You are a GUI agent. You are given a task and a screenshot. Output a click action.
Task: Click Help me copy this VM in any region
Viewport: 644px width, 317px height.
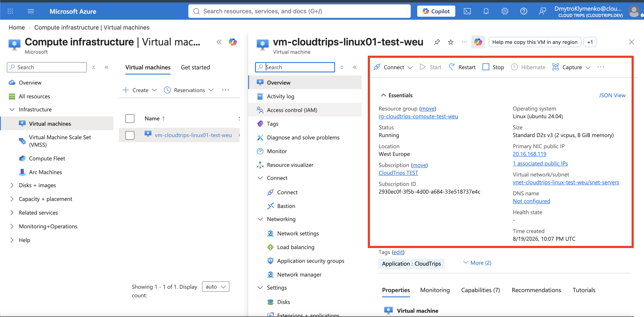pyautogui.click(x=535, y=42)
